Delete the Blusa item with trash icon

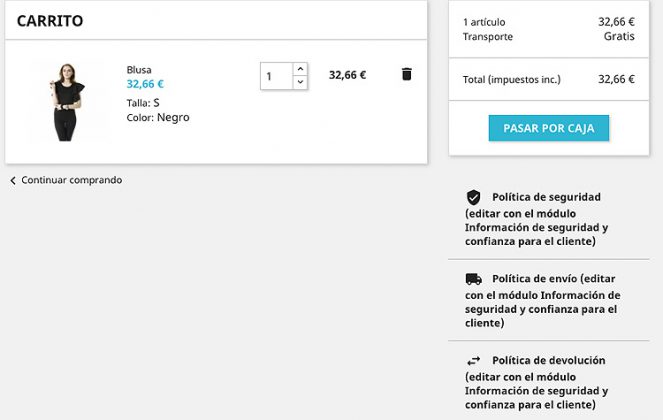[x=406, y=74]
